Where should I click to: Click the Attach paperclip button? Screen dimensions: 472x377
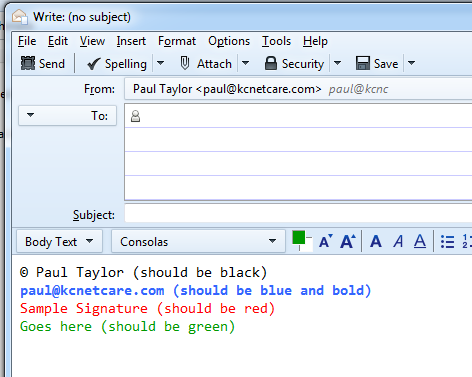(x=206, y=63)
